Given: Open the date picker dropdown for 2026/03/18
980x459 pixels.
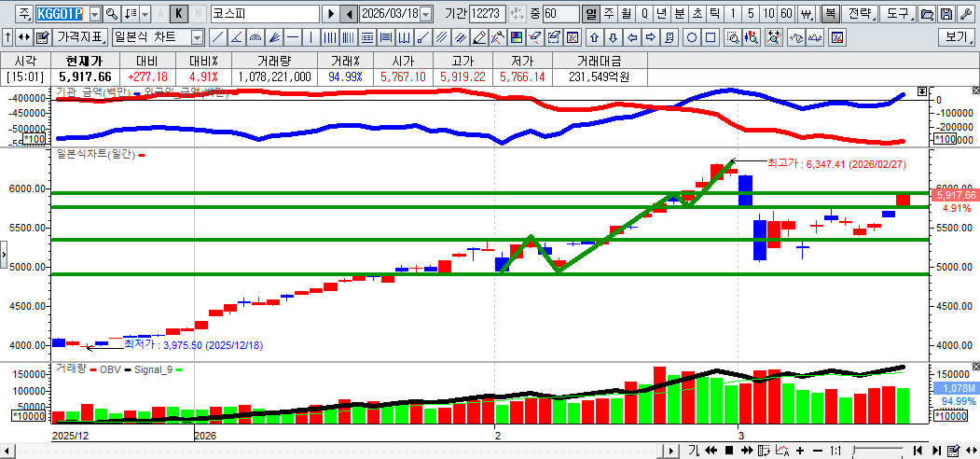Looking at the screenshot, I should pos(426,14).
